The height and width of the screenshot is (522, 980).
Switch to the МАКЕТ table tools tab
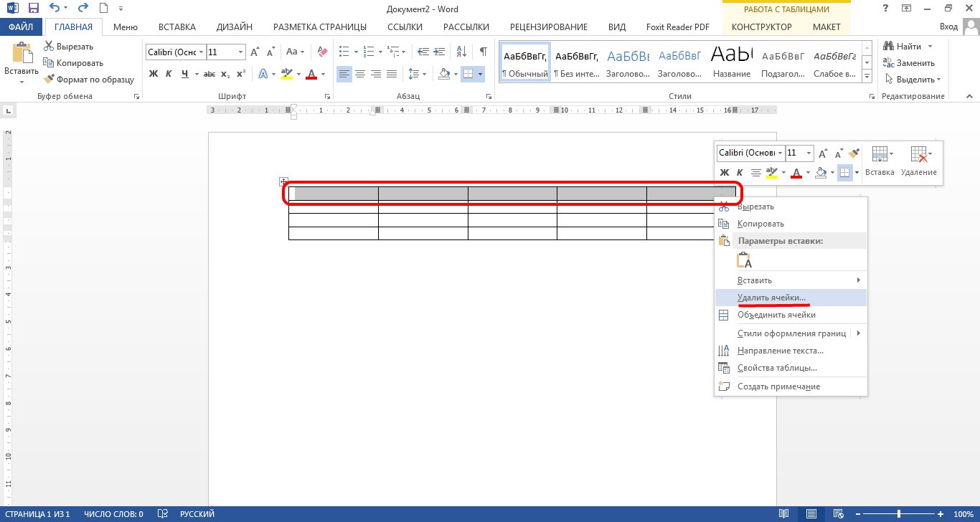tap(826, 27)
